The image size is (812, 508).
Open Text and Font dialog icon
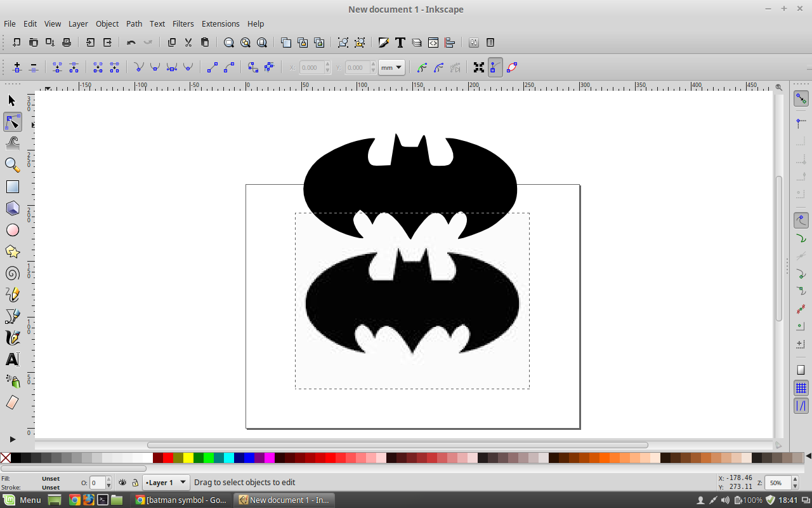click(x=400, y=43)
